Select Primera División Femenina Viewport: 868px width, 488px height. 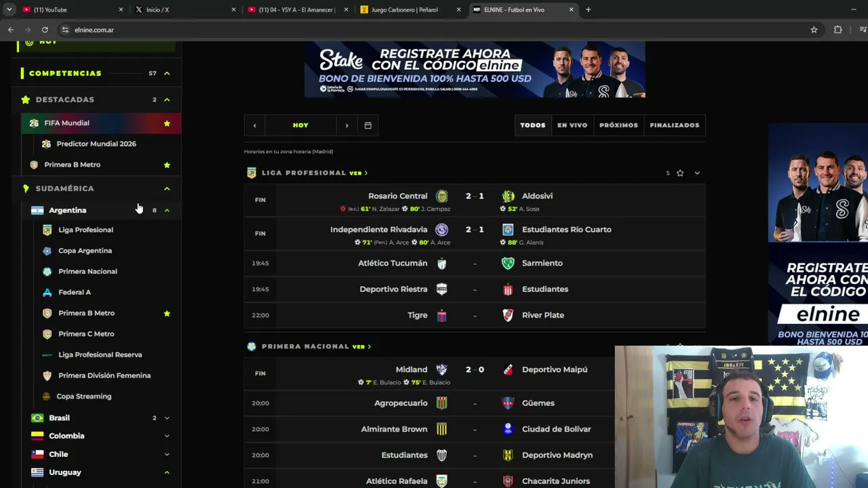(x=104, y=375)
